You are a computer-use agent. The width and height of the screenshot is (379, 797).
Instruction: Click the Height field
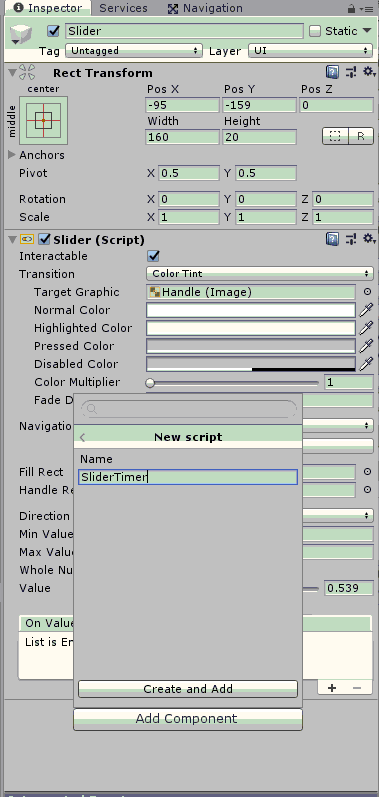[x=259, y=137]
